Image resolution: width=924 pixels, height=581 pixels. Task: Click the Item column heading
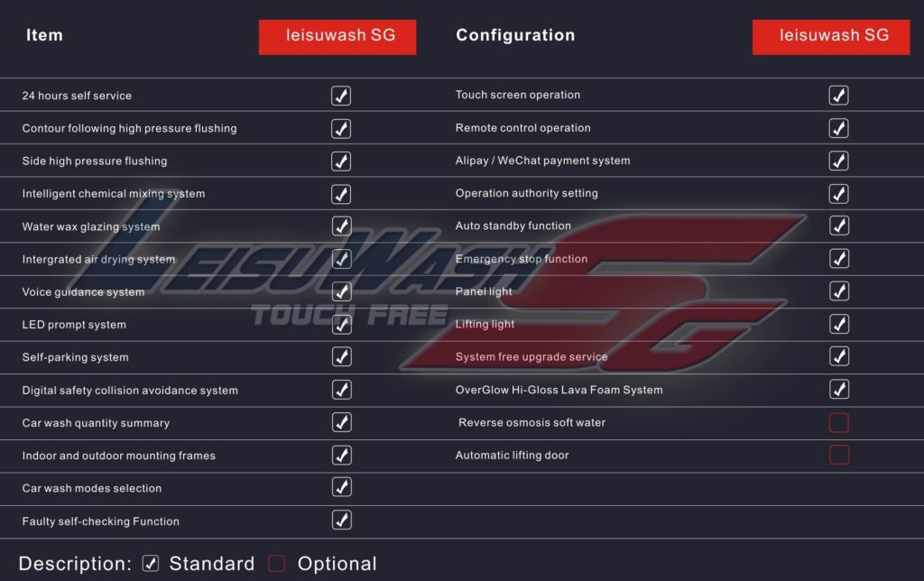click(x=44, y=35)
